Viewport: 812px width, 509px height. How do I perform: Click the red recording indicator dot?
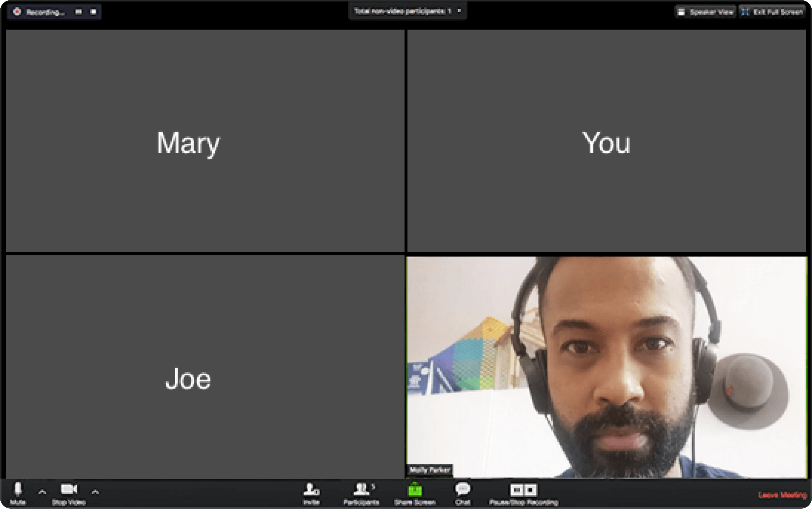click(17, 12)
